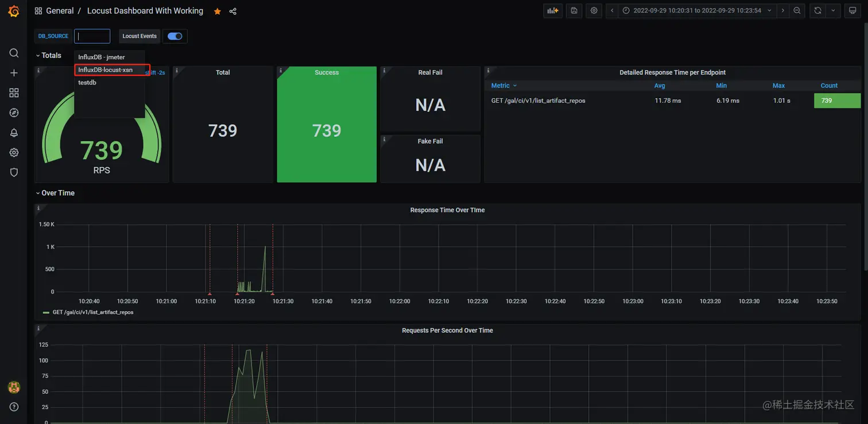The image size is (868, 424).
Task: Click info icon on Response Time Over Time panel
Action: (38, 208)
